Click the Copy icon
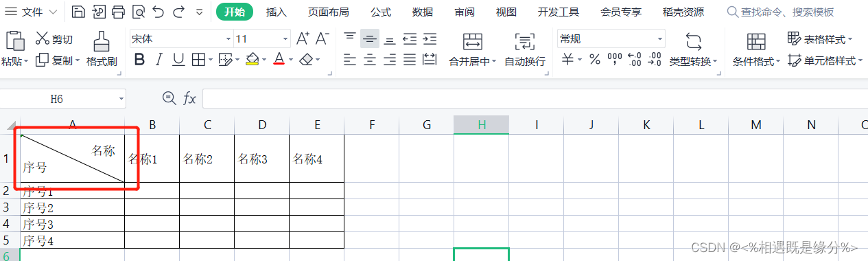The height and width of the screenshot is (261, 868). pyautogui.click(x=43, y=60)
